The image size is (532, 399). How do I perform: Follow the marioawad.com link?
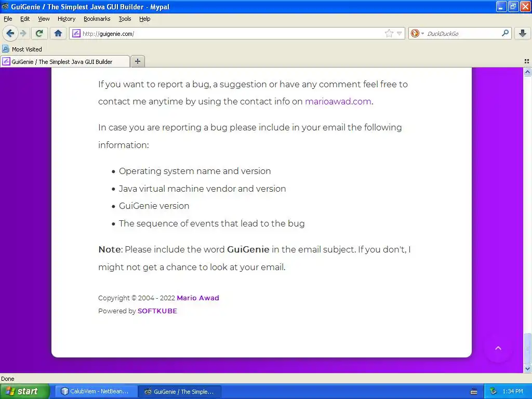point(338,101)
